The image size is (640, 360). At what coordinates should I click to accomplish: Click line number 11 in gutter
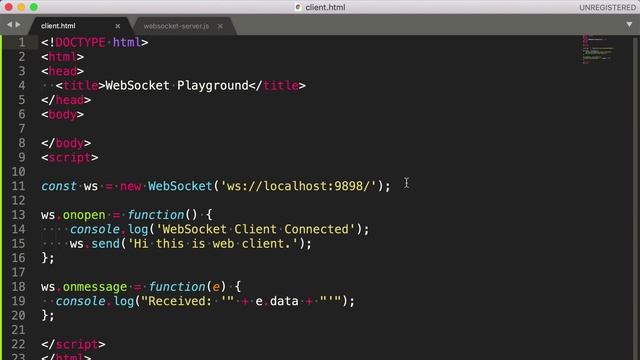click(x=18, y=186)
